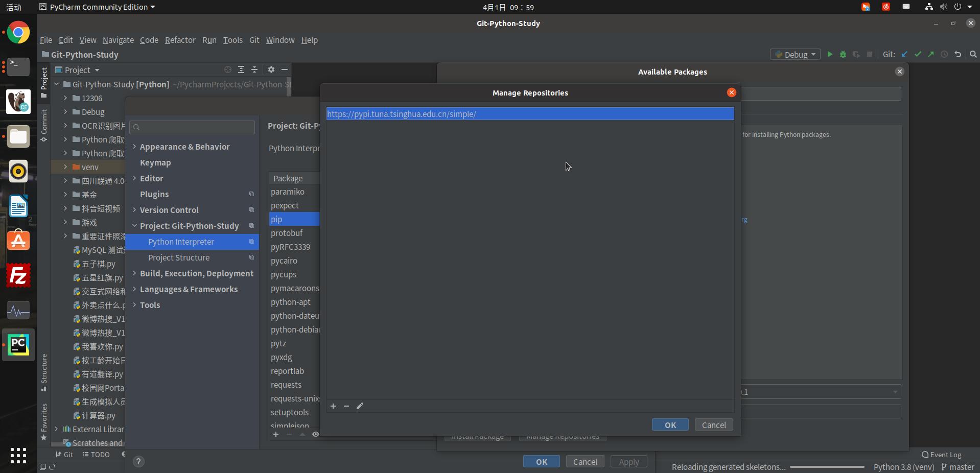Collapse all items in the Project panel
Viewport: 980px width, 473px height.
tap(254, 69)
